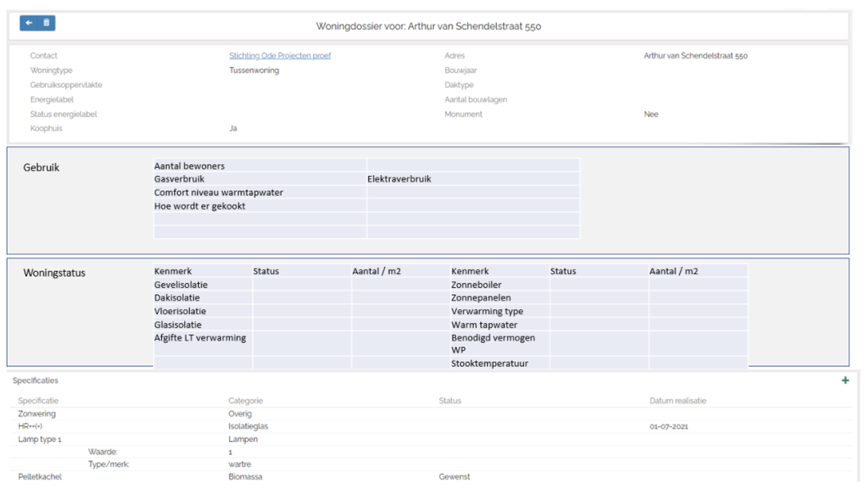Select the Lamp type 1 specification

[x=39, y=439]
